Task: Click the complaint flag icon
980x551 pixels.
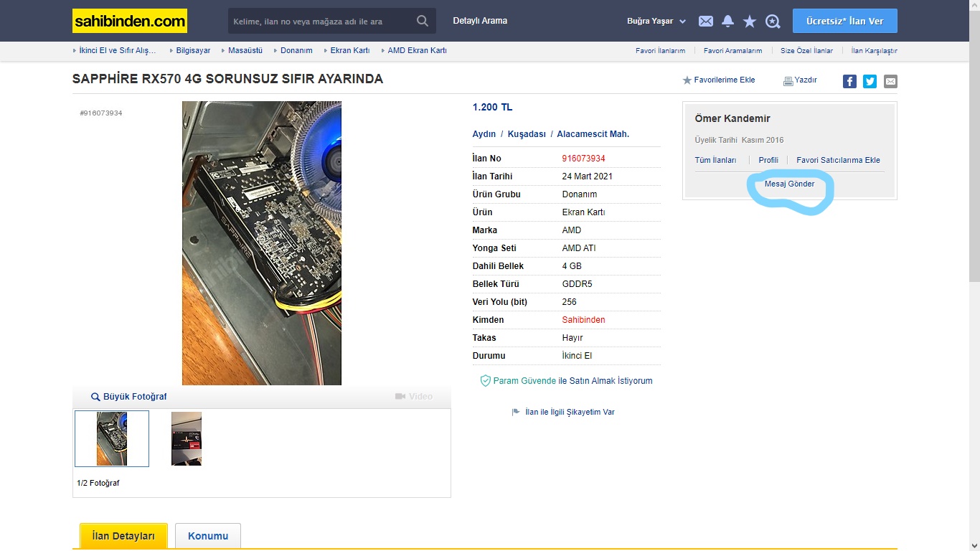Action: tap(516, 413)
